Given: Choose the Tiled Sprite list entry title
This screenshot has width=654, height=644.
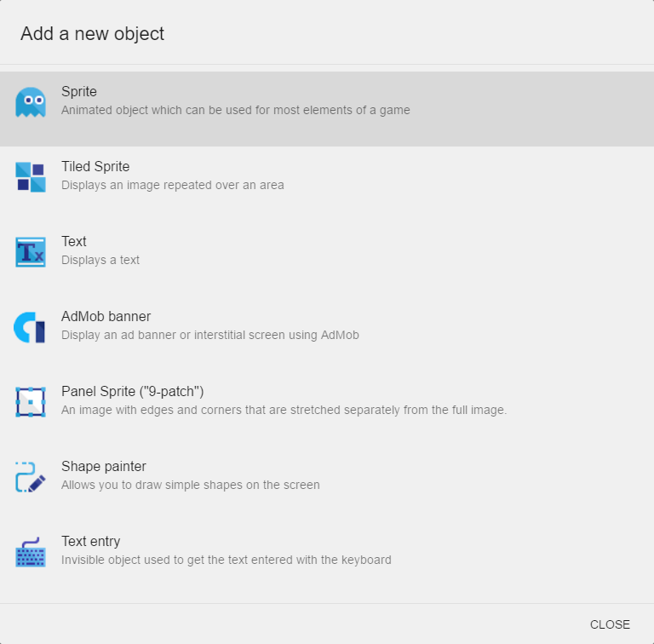Looking at the screenshot, I should (x=95, y=167).
